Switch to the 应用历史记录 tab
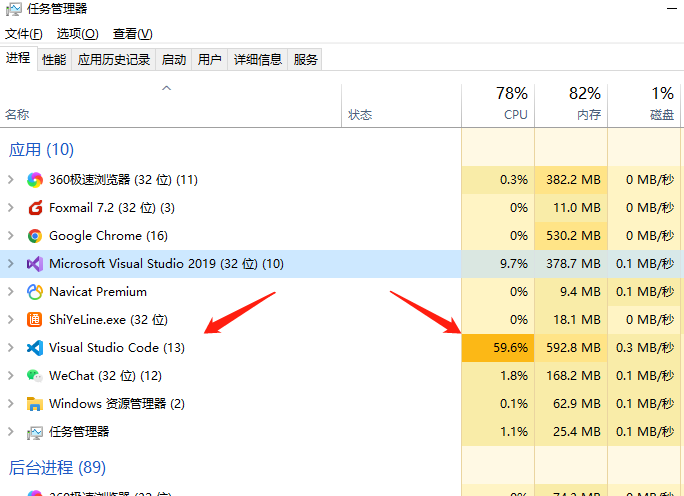 tap(113, 59)
